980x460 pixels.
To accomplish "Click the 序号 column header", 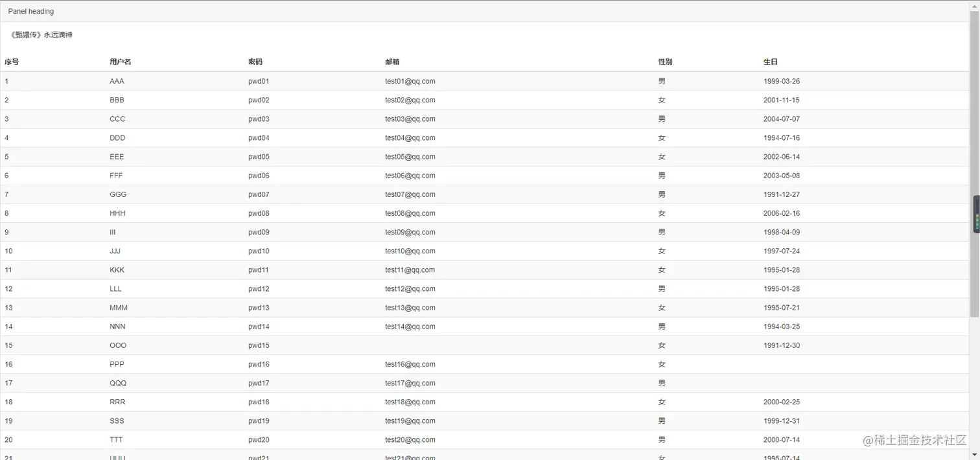I will pyautogui.click(x=12, y=62).
